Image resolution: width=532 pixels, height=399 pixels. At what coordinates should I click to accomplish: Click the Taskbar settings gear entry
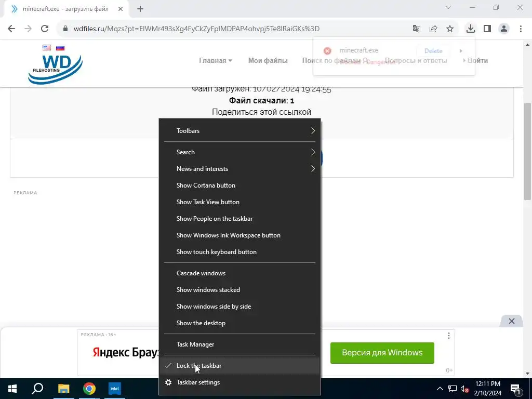click(240, 382)
